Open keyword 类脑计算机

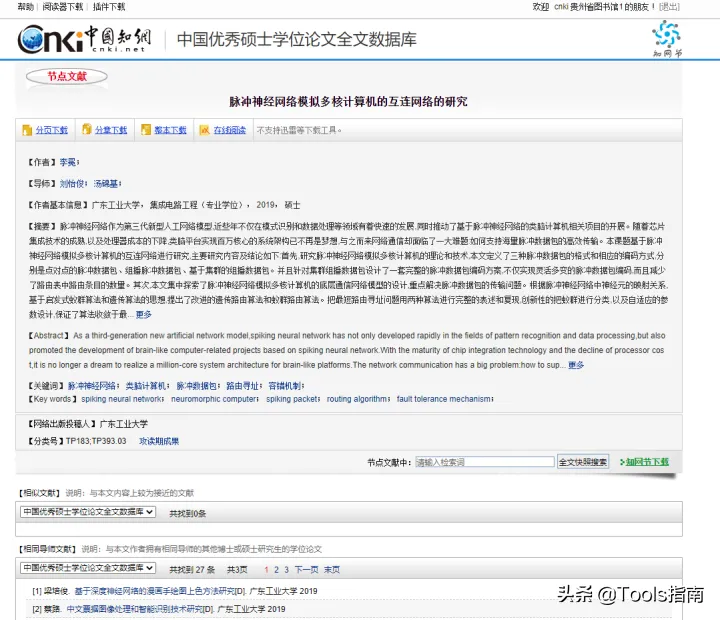[x=146, y=386]
